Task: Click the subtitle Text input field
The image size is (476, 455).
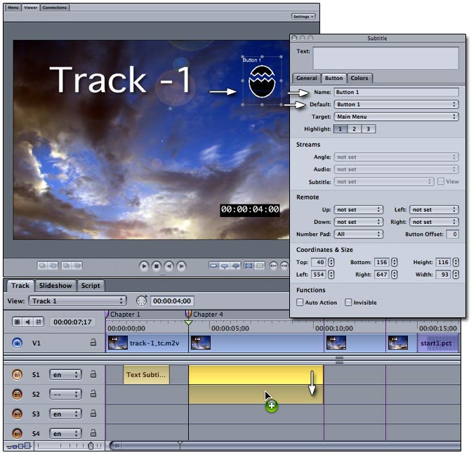Action: point(385,58)
